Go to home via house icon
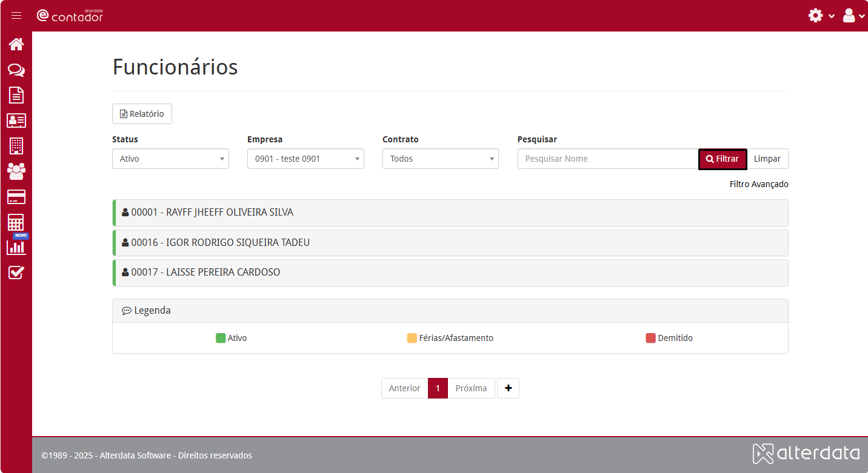868x473 pixels. coord(16,44)
